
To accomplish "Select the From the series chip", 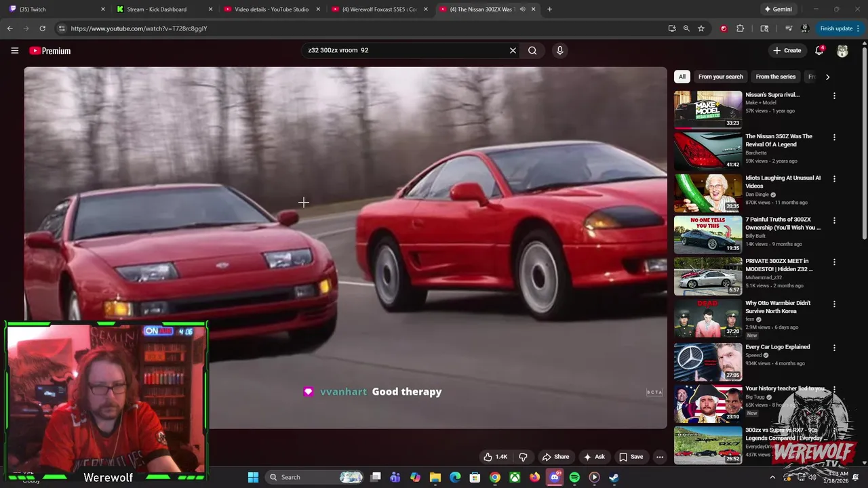I will tap(776, 77).
